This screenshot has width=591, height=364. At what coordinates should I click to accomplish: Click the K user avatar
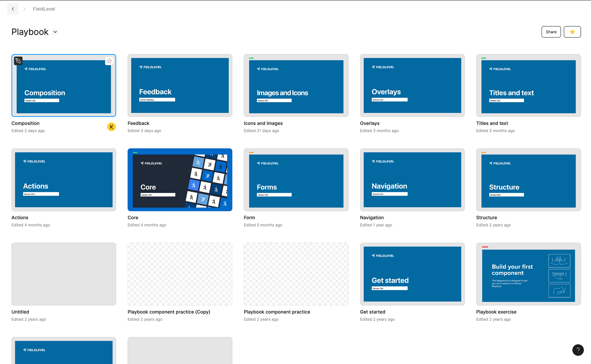click(111, 127)
